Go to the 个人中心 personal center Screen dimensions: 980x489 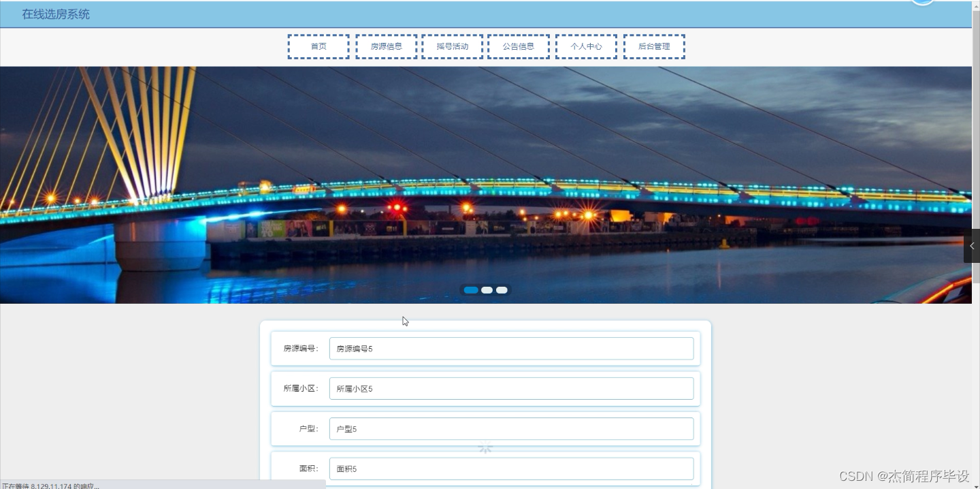586,46
